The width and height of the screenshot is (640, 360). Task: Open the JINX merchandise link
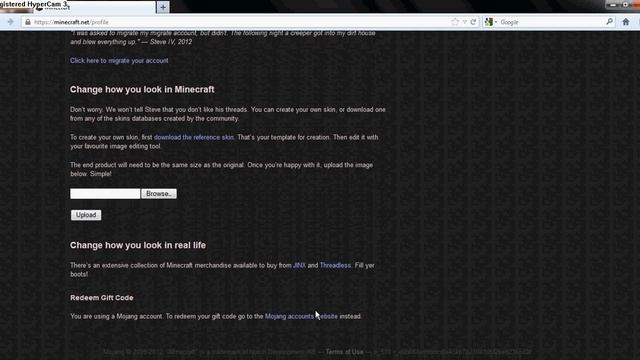[299, 265]
